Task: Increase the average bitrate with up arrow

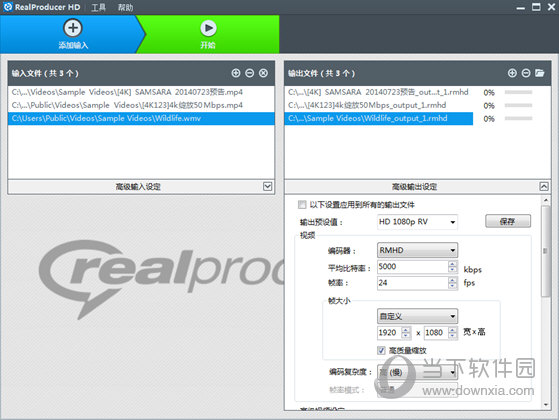Action: point(452,264)
